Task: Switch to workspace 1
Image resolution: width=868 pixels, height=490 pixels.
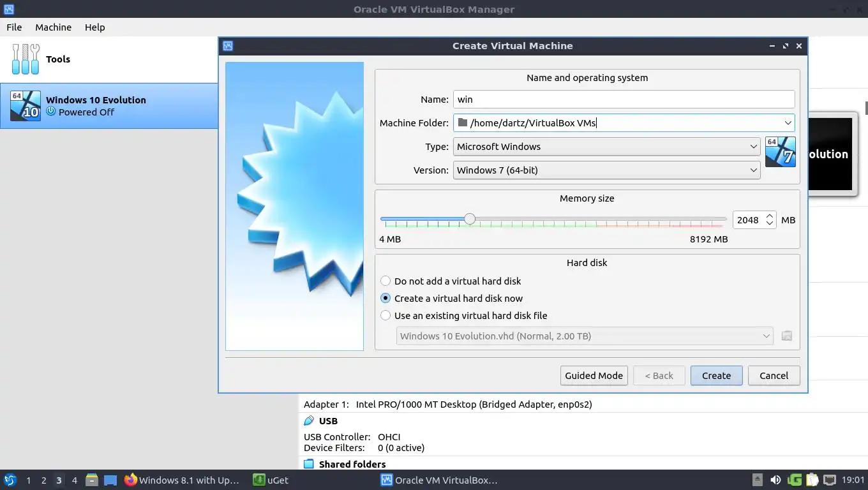Action: 28,480
